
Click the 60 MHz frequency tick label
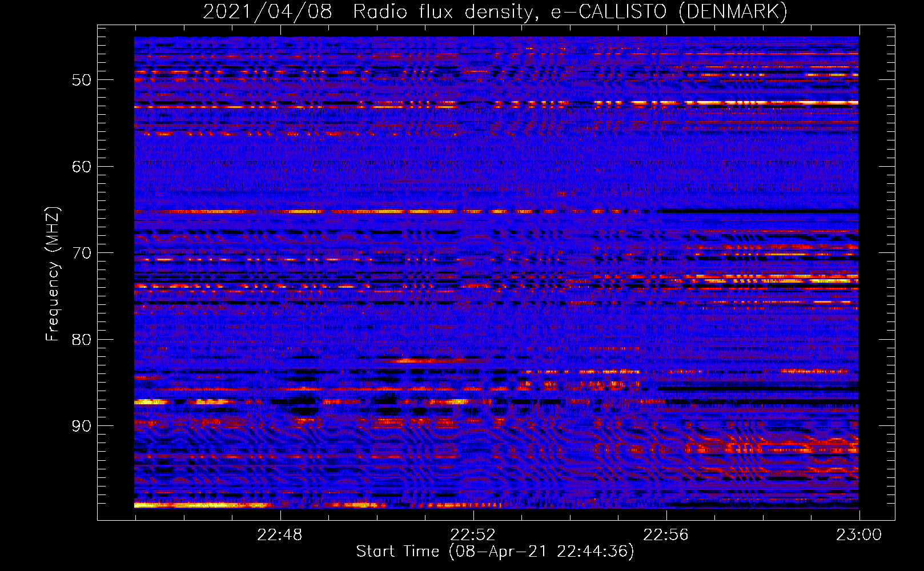point(82,167)
